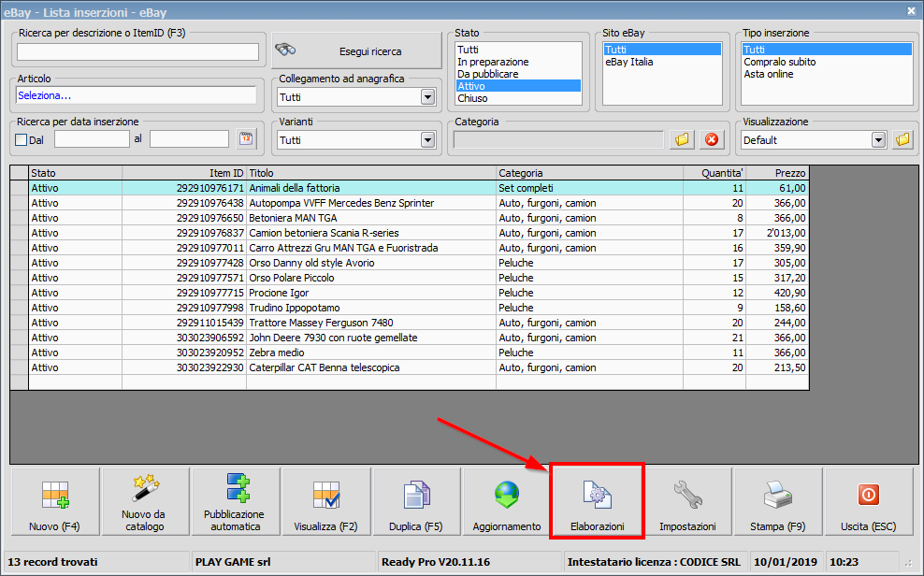Image resolution: width=924 pixels, height=576 pixels.
Task: Click 13 record trovati status text
Action: tap(52, 562)
